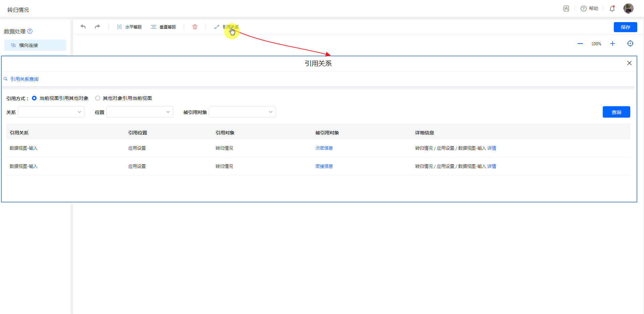Click the 保存 save button

click(x=625, y=27)
